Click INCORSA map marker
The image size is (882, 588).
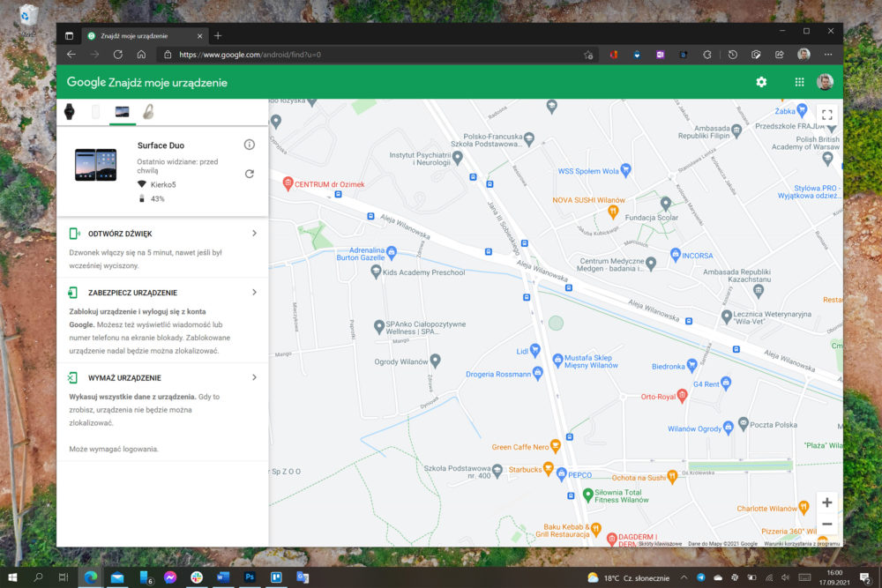(x=676, y=255)
